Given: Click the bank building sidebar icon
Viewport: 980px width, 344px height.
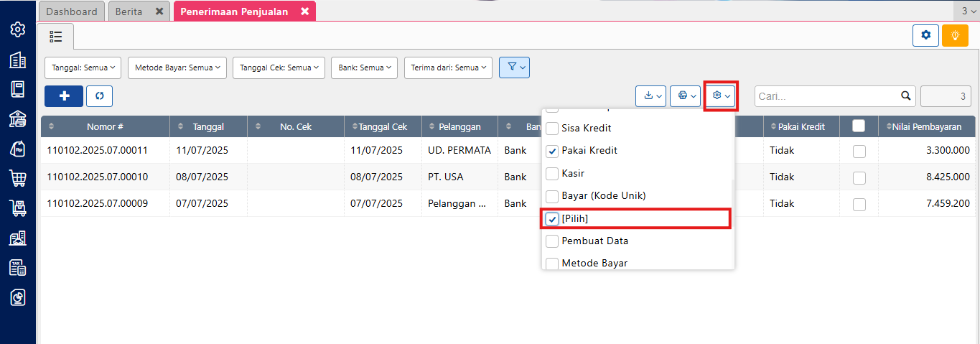Looking at the screenshot, I should click(18, 119).
